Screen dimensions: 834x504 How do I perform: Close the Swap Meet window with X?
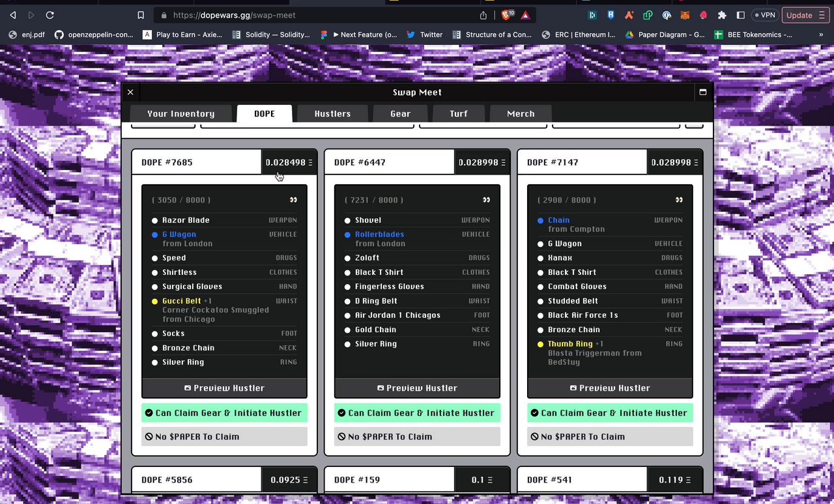click(130, 92)
